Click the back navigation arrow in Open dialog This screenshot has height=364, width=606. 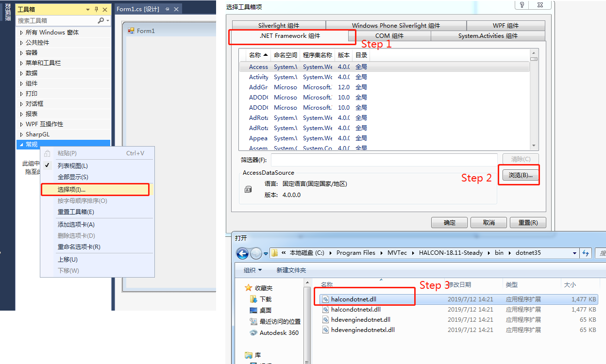pos(243,253)
